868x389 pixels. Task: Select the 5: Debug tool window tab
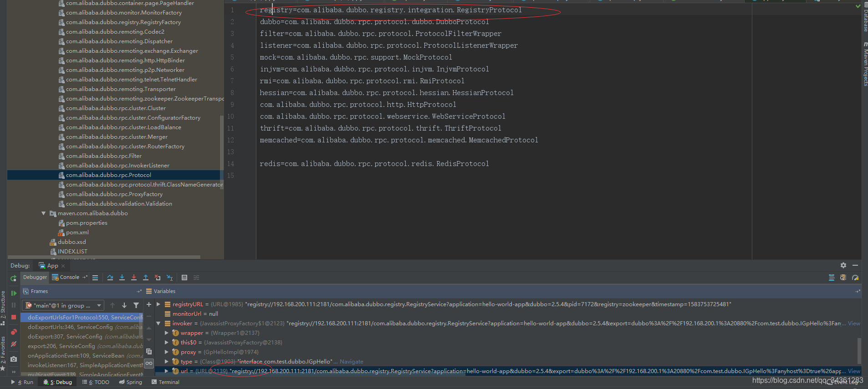(58, 382)
